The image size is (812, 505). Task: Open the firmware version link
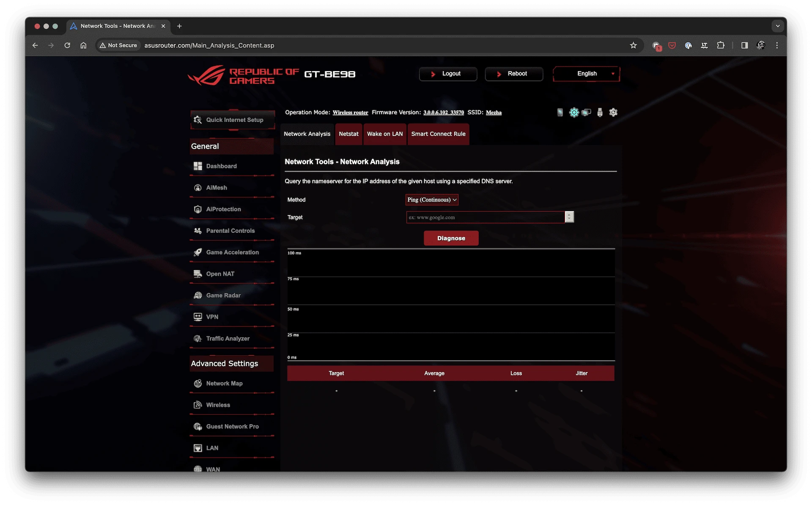443,113
